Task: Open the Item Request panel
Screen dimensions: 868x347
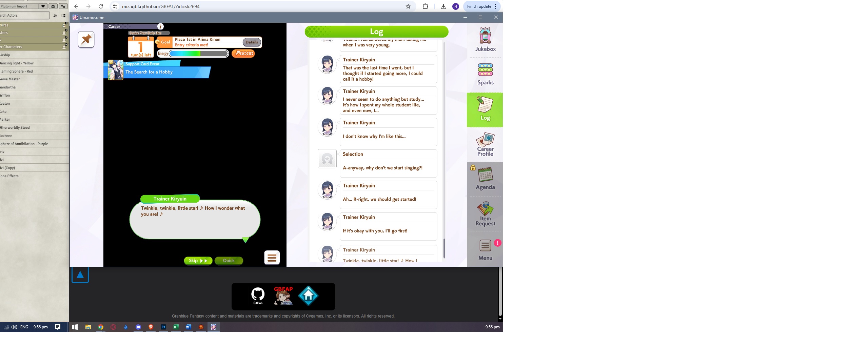Action: pyautogui.click(x=485, y=214)
